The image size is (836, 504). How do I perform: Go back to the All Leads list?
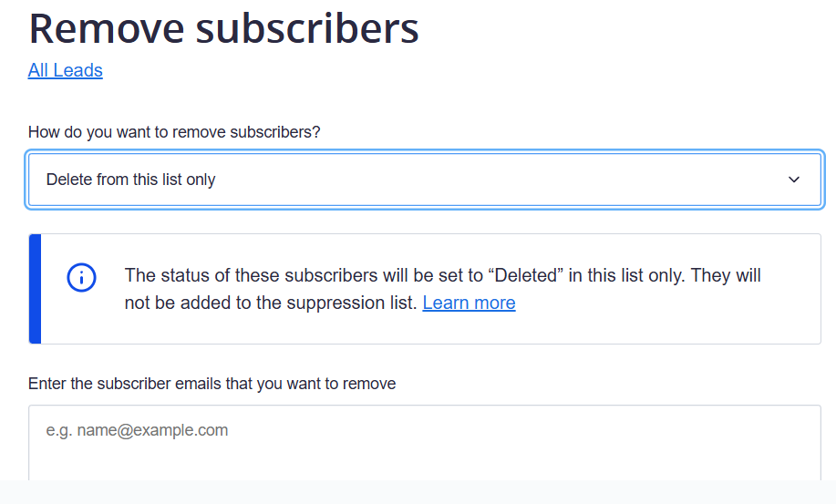tap(65, 70)
